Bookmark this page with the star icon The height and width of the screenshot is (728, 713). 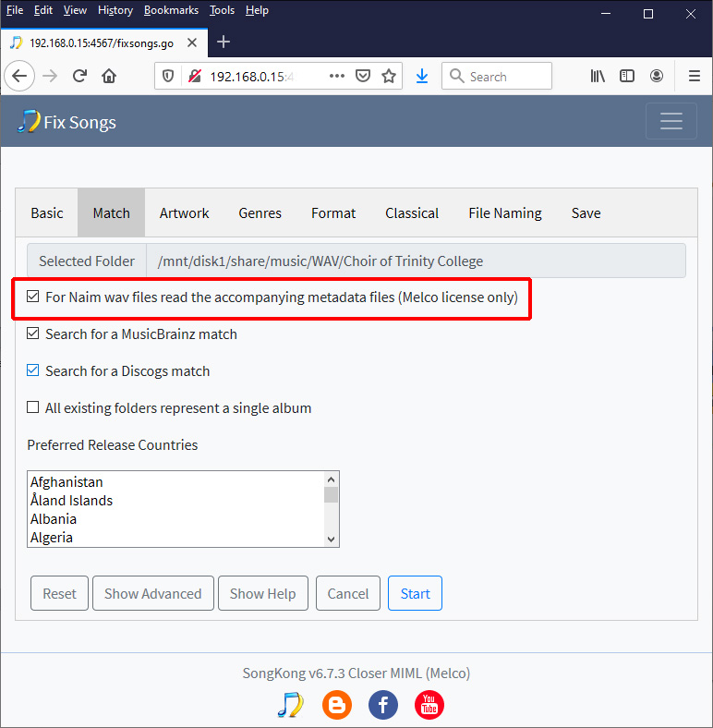point(389,76)
